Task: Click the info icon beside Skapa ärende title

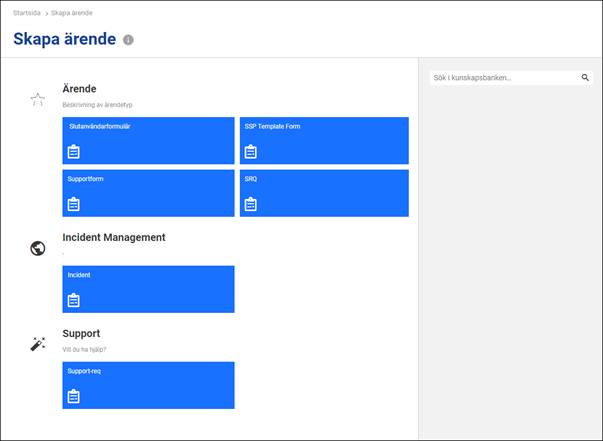Action: point(128,40)
